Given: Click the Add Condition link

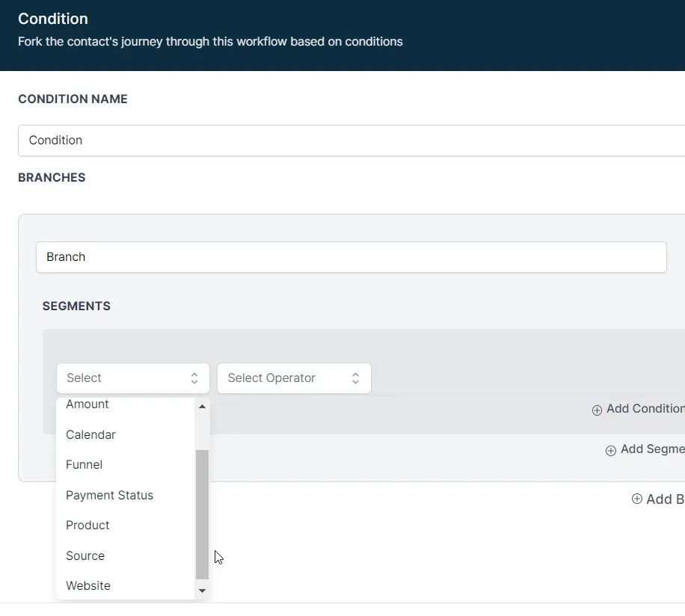Looking at the screenshot, I should (x=645, y=409).
